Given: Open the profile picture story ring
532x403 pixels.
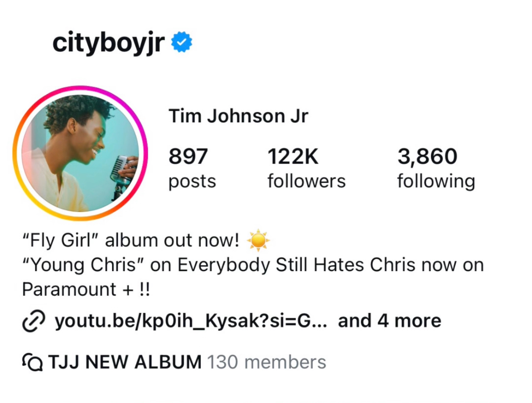Looking at the screenshot, I should pos(80,153).
